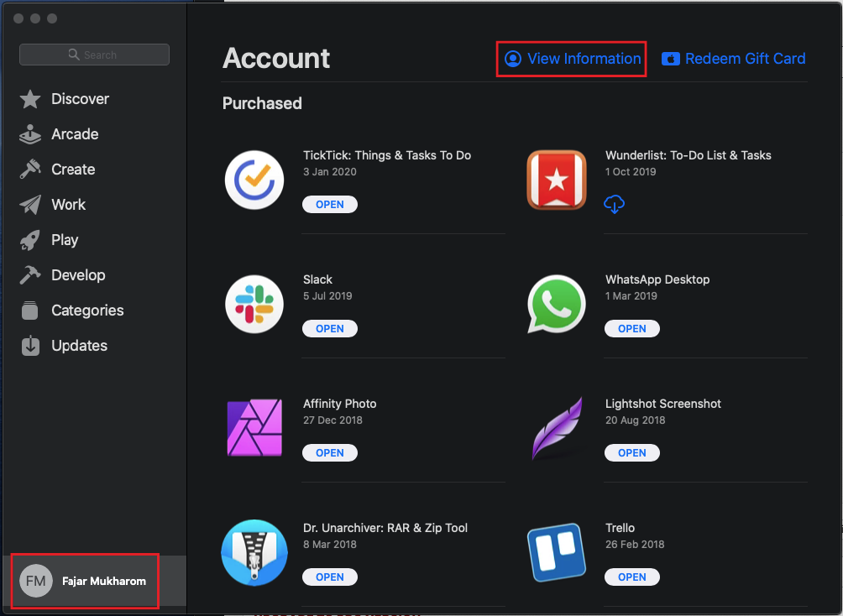Screen dimensions: 843x616
Task: Browse the Categories section
Action: pyautogui.click(x=87, y=311)
